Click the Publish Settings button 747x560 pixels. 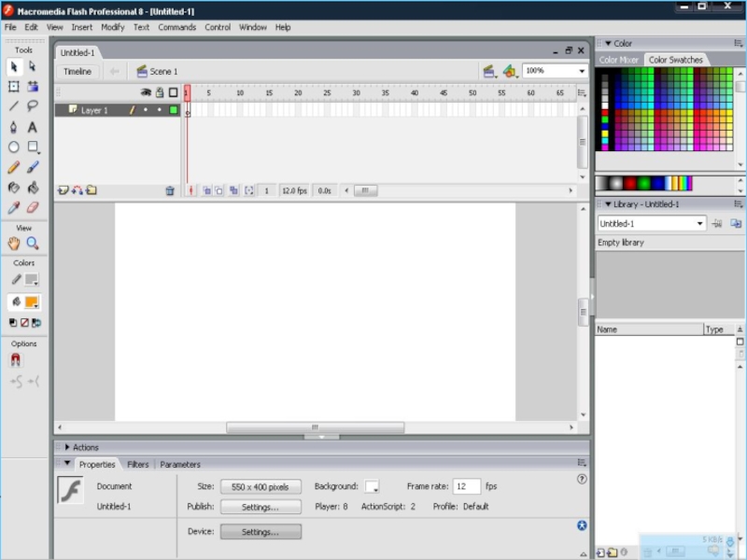(x=261, y=507)
